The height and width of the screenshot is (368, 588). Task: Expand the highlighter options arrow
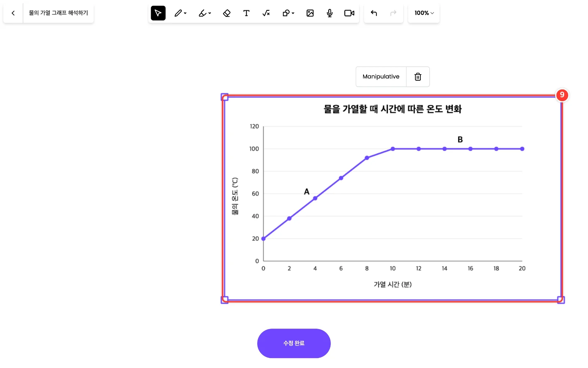coord(210,13)
